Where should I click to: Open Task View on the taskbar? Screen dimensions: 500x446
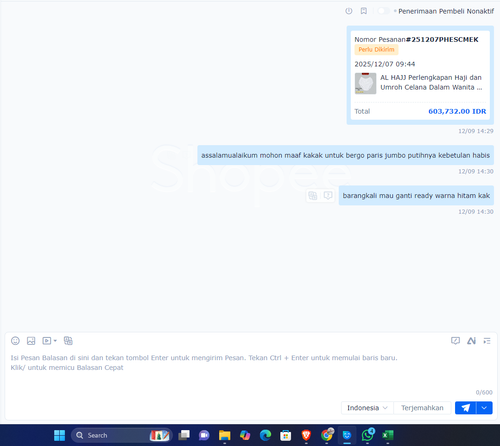(184, 435)
